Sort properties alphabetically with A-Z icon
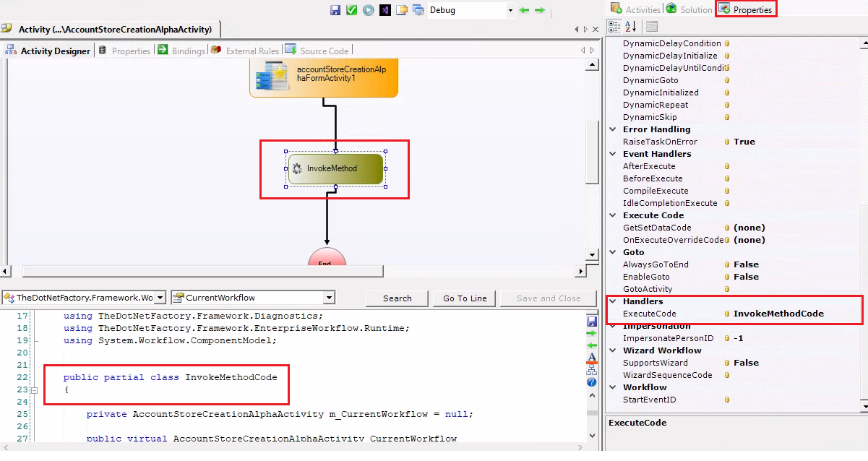Image resolution: width=868 pixels, height=461 pixels. [631, 27]
